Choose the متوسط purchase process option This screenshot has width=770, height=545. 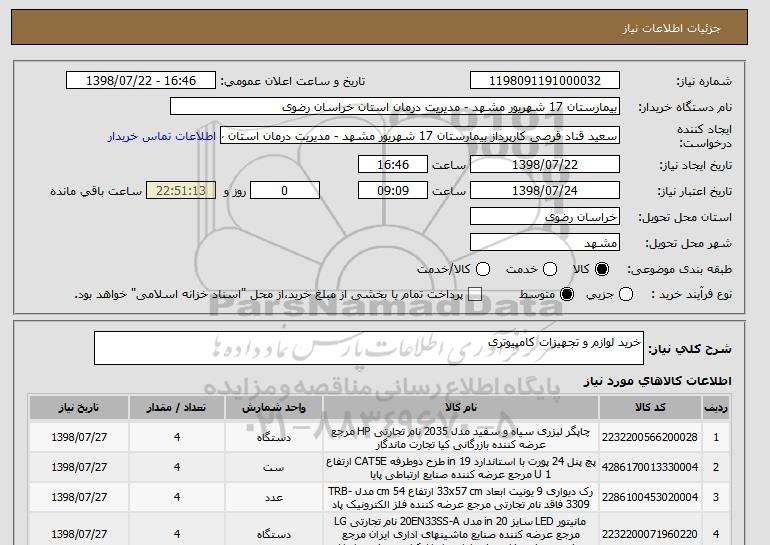point(567,295)
